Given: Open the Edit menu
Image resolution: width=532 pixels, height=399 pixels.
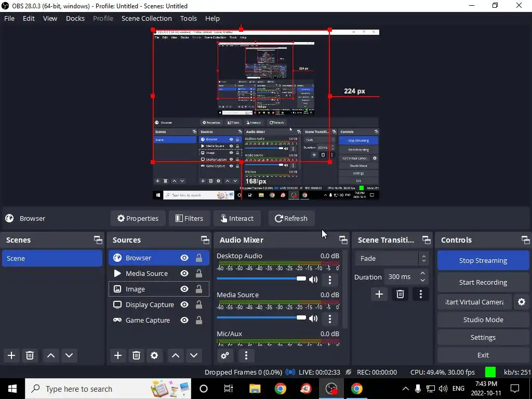Looking at the screenshot, I should 29,18.
